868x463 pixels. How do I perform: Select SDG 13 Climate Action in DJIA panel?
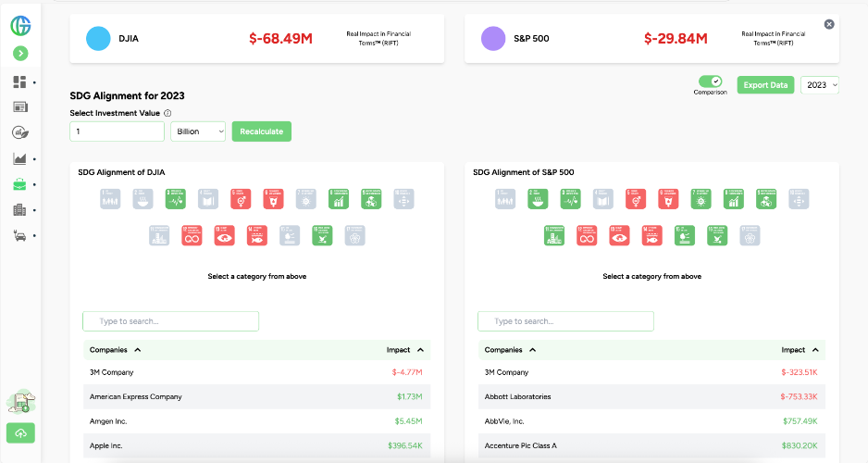coord(225,235)
